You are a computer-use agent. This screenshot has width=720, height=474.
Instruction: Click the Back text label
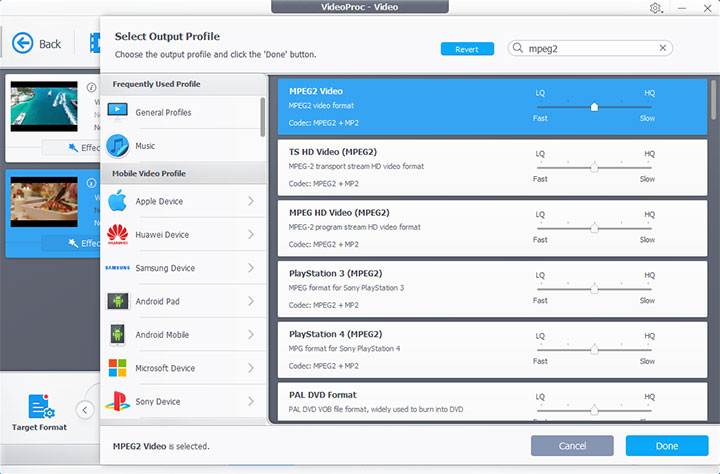pyautogui.click(x=50, y=44)
